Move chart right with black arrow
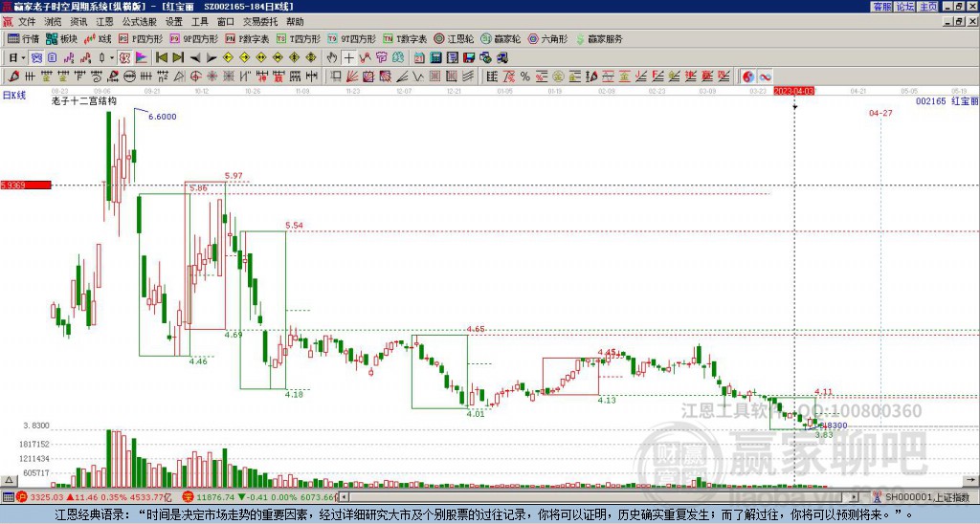Screen dimensions: 980x524 [212, 57]
